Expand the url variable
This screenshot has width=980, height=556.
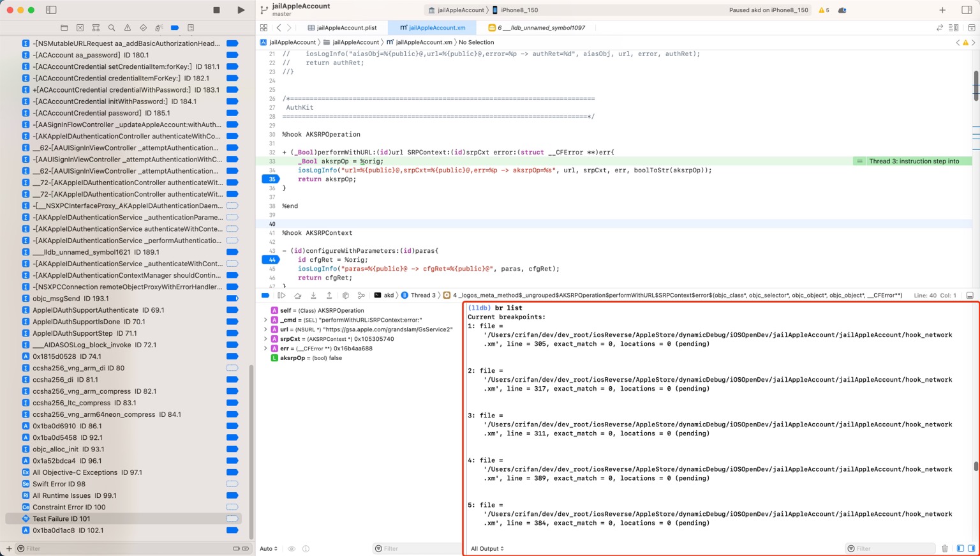(265, 329)
